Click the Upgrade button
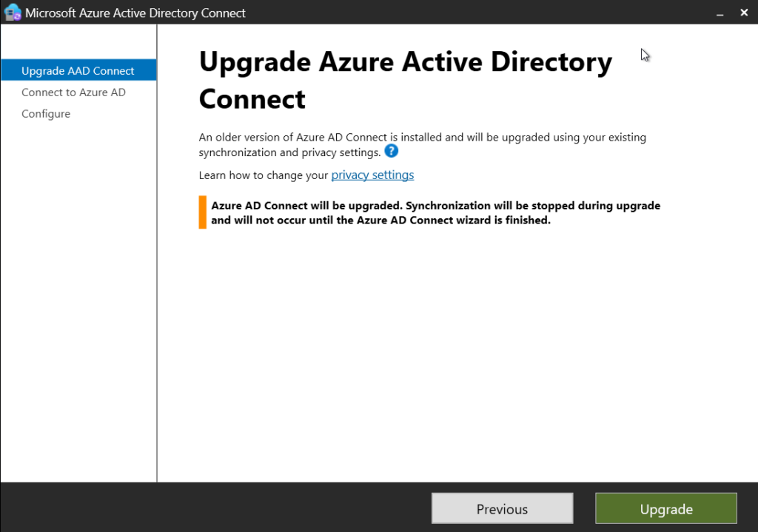The height and width of the screenshot is (532, 758). click(665, 508)
